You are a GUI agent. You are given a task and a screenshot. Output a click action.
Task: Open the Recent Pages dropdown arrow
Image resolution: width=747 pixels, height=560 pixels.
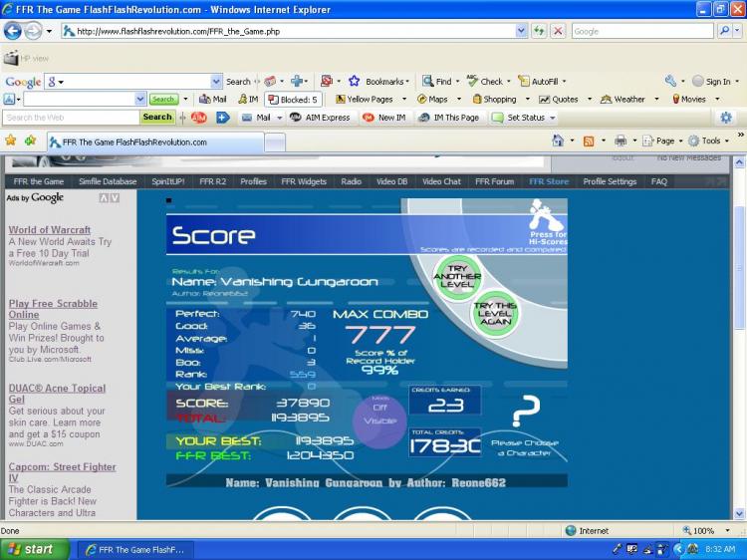tap(49, 32)
